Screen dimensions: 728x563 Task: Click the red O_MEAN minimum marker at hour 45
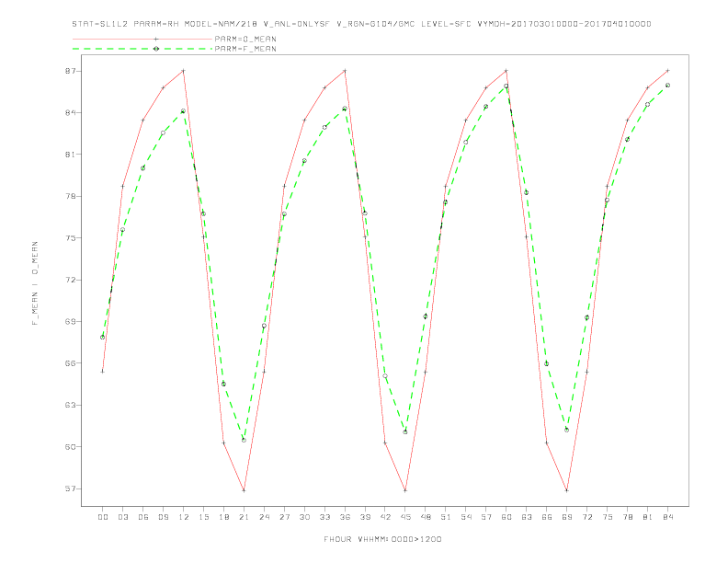point(405,490)
